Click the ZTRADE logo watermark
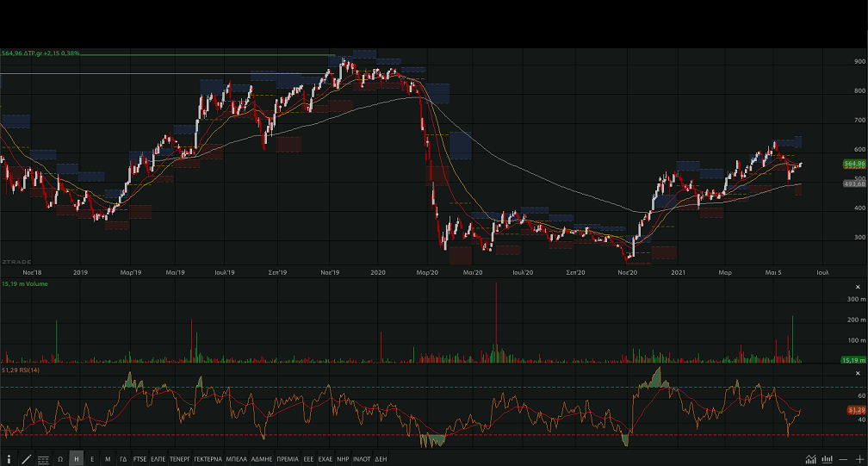Screen dimensions: 868x466 [15, 261]
